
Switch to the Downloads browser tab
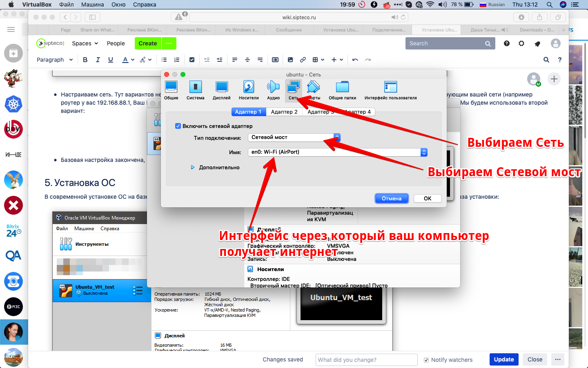coord(537,30)
